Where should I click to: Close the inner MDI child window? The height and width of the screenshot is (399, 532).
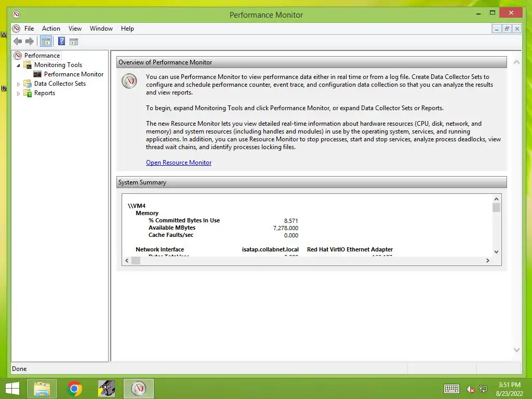[517, 29]
